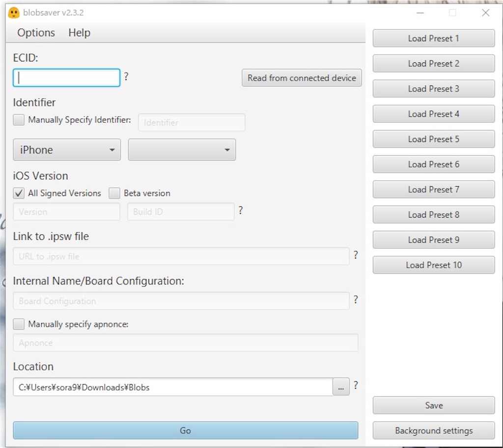Image resolution: width=503 pixels, height=448 pixels.
Task: Click the Save button
Action: coord(434,405)
